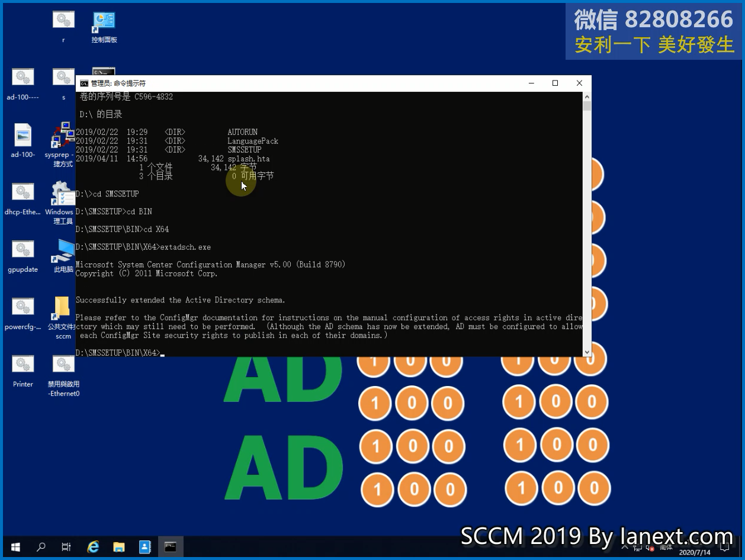Click the "Microsoft System Center Configuration Manager" line
This screenshot has height=560, width=745.
[x=210, y=265]
